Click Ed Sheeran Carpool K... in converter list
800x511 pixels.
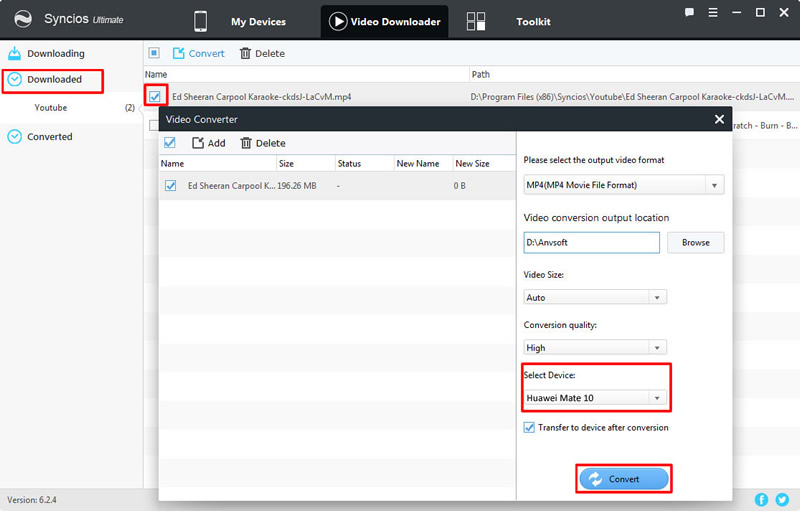(x=232, y=186)
